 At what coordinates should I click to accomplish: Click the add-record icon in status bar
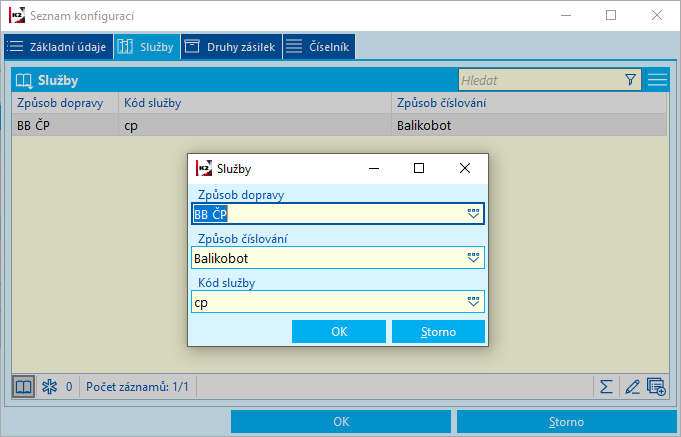[656, 387]
